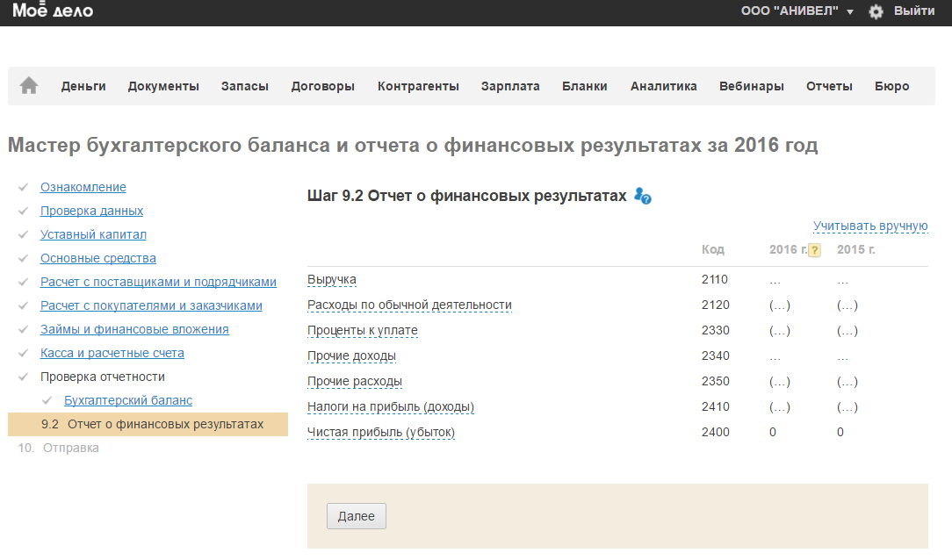The height and width of the screenshot is (560, 952).
Task: Click Проценты к уплате row label
Action: pyautogui.click(x=363, y=331)
